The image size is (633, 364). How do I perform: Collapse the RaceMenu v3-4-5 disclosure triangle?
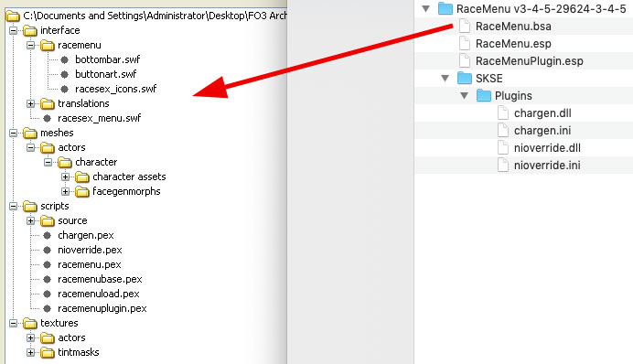coord(425,8)
